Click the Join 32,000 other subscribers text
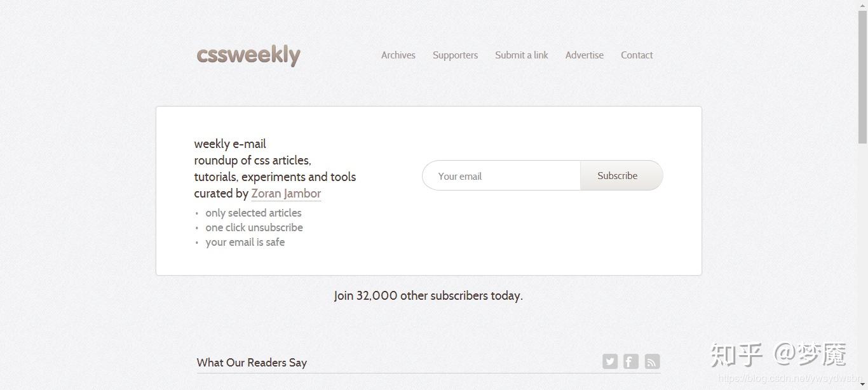This screenshot has width=868, height=390. [x=428, y=295]
